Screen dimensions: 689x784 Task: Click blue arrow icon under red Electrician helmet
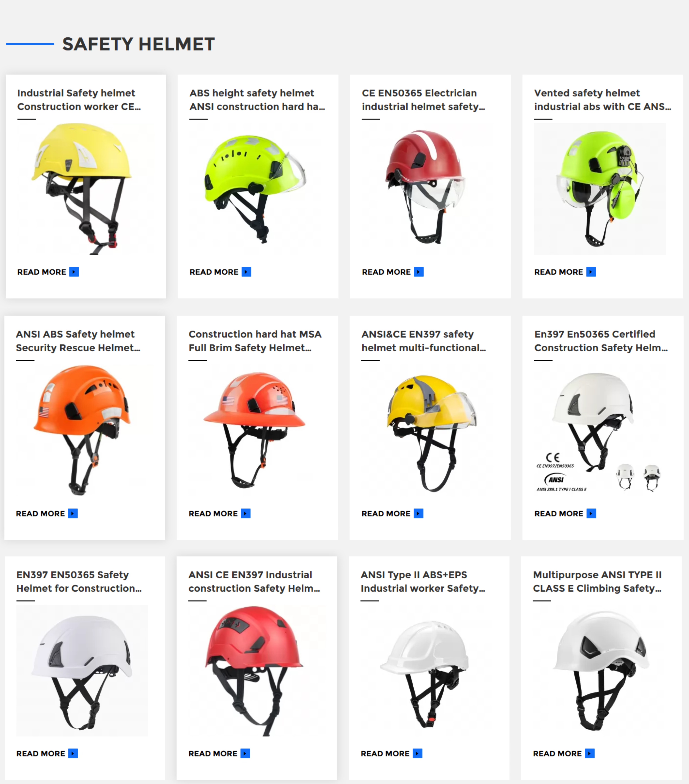(x=419, y=272)
